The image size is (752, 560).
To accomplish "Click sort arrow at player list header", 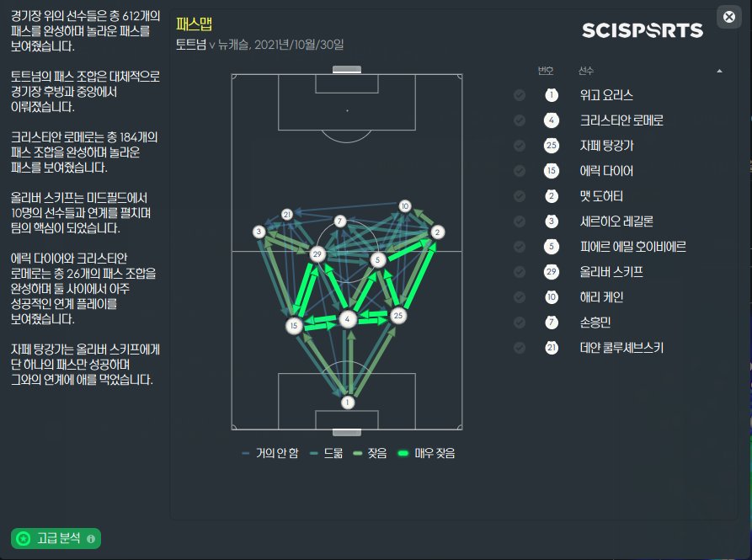I will [x=719, y=71].
